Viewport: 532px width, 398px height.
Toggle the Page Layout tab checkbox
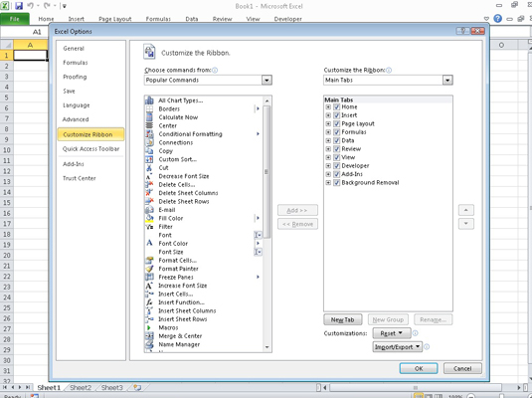pyautogui.click(x=336, y=123)
